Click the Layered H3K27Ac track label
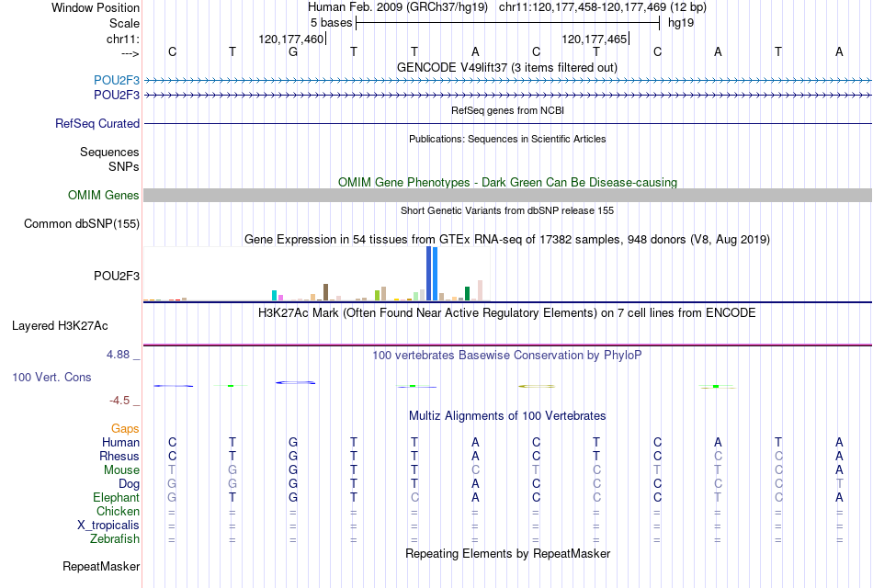This screenshot has height=588, width=873. point(60,326)
